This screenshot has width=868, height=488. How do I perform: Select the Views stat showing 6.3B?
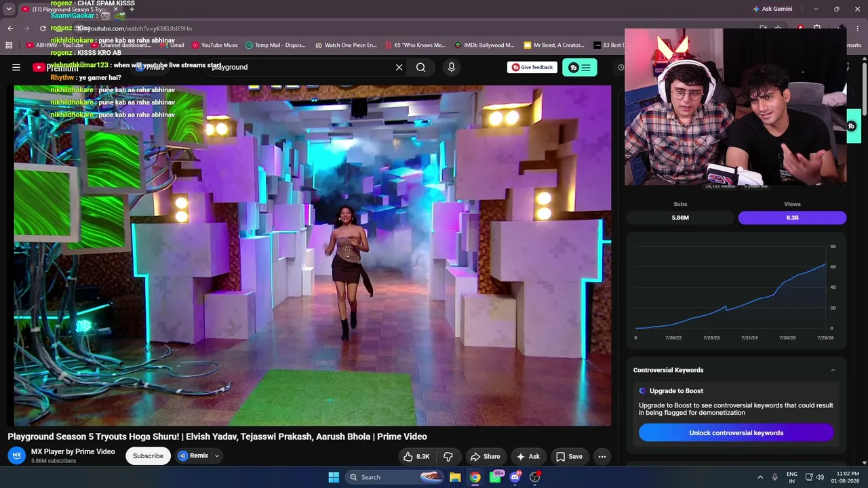coord(792,218)
